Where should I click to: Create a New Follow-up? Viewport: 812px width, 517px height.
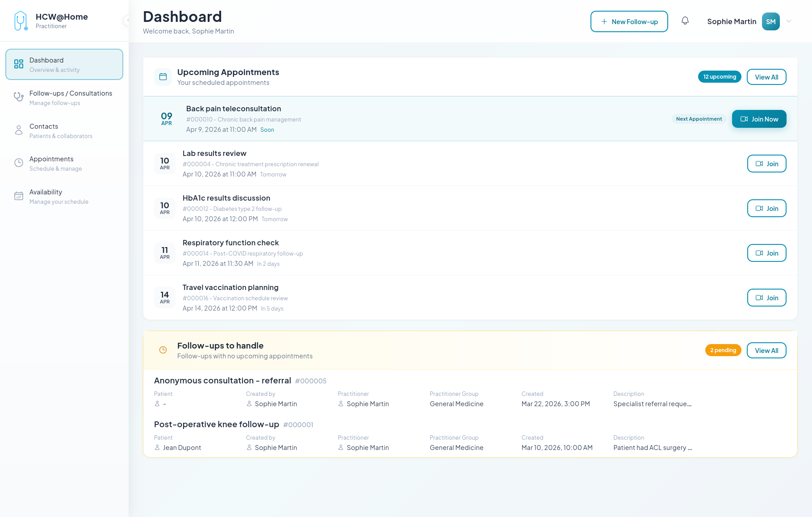click(629, 21)
